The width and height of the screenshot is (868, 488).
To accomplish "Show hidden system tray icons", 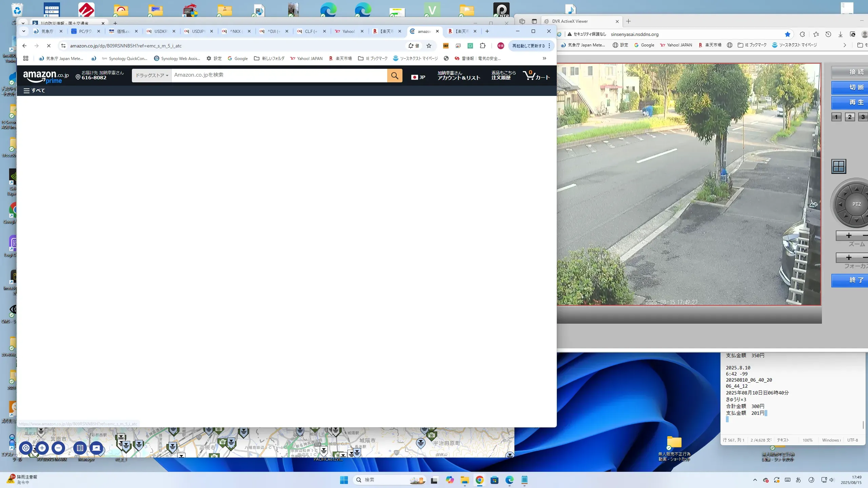I will tap(755, 480).
